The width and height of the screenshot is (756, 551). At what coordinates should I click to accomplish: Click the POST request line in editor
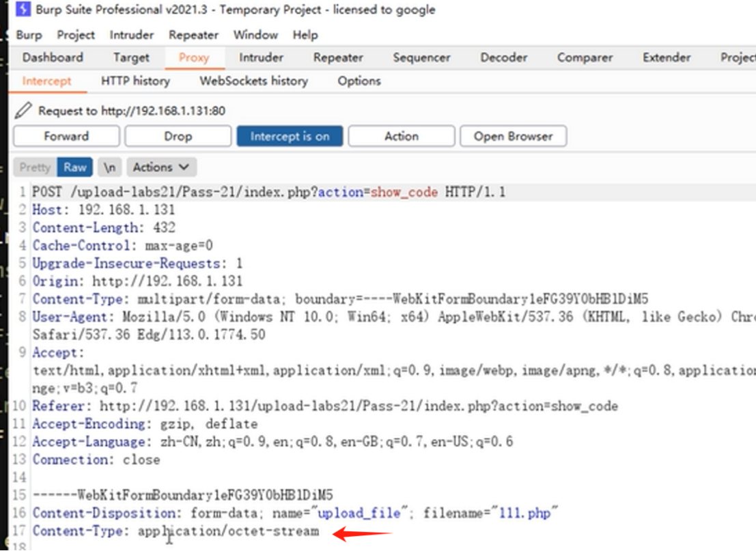pos(268,192)
